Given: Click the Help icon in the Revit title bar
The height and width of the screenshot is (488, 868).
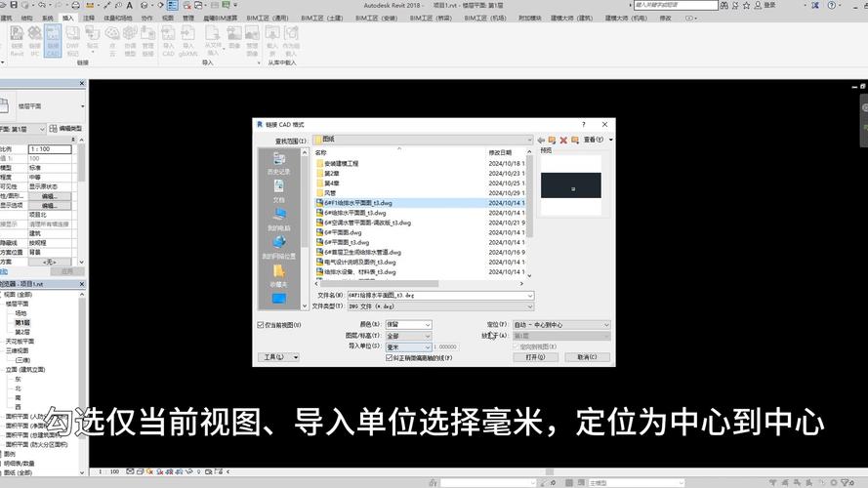Looking at the screenshot, I should (x=832, y=5).
